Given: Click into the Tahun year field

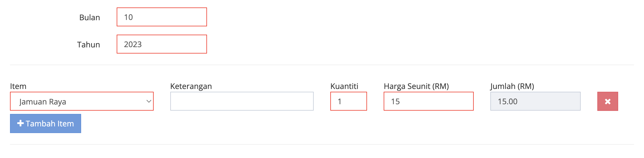Looking at the screenshot, I should pos(162,44).
